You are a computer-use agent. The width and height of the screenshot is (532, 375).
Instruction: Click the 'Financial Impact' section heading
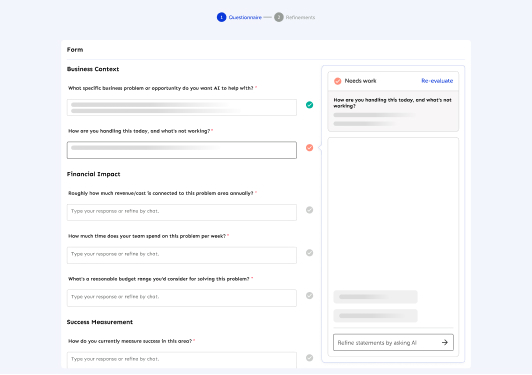click(94, 174)
